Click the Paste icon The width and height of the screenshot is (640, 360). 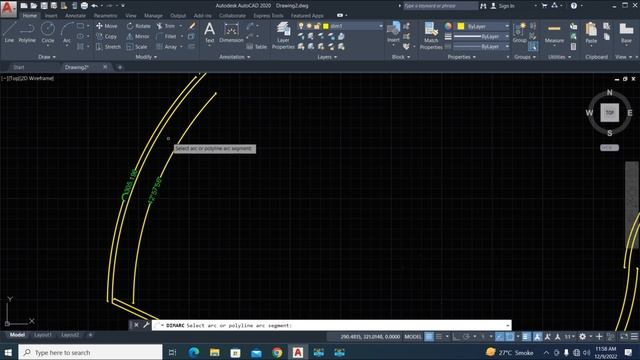tap(591, 33)
